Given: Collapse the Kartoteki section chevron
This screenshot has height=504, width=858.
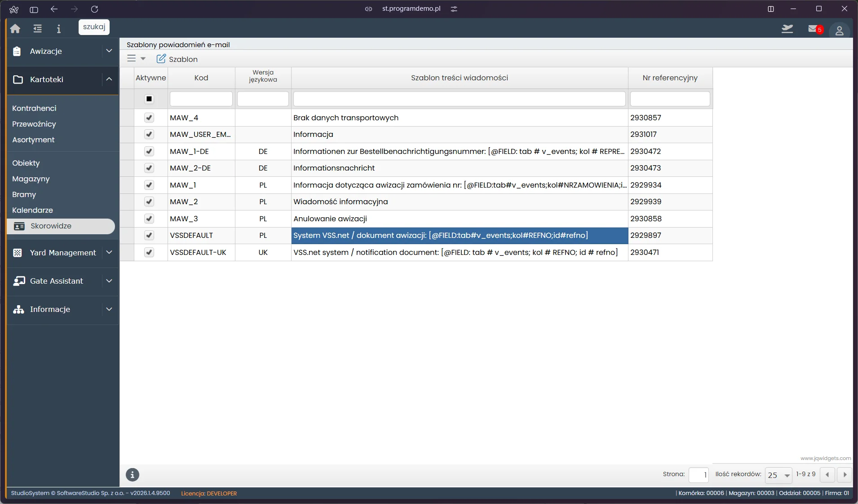Looking at the screenshot, I should 109,79.
